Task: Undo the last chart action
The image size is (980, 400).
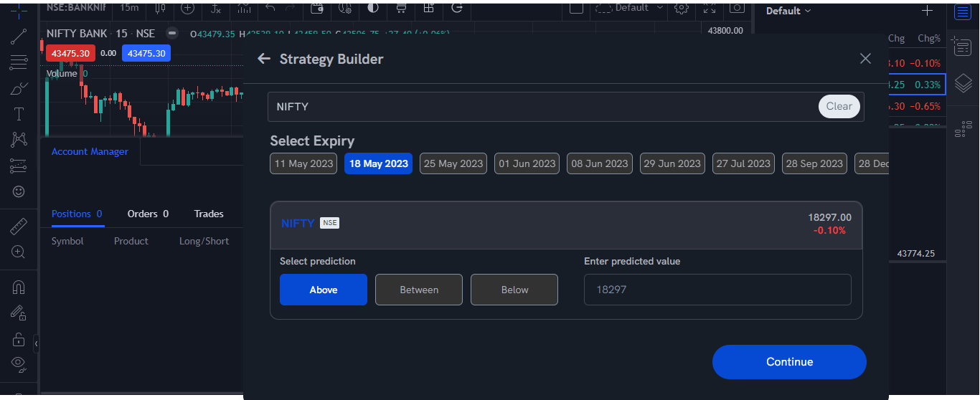Action: tap(270, 9)
